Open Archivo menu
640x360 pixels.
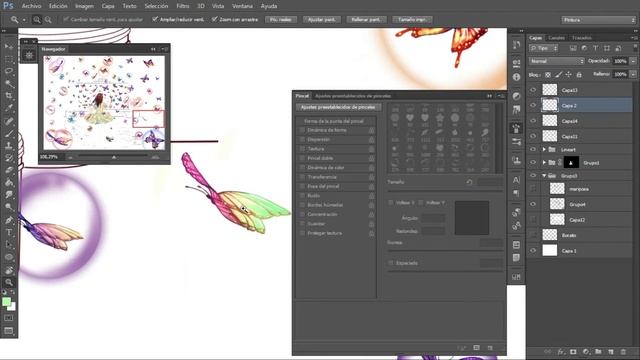point(31,6)
